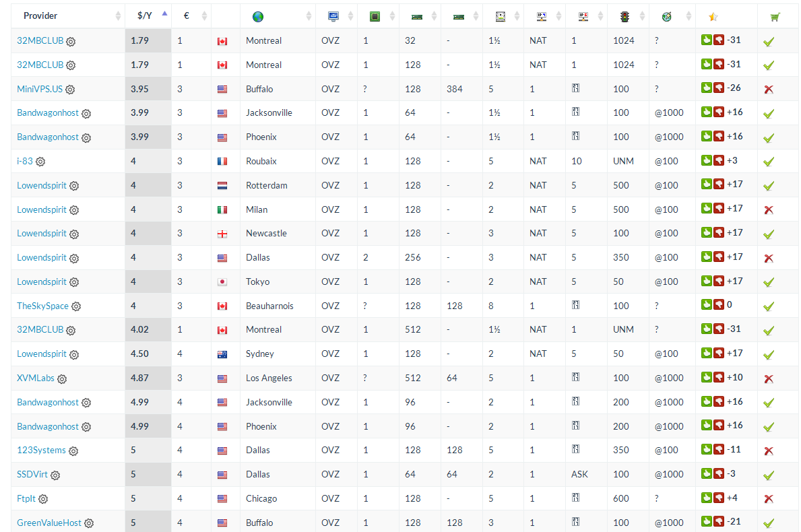This screenshot has width=801, height=532.
Task: Open the gear icon next to 123Systems
Action: (x=73, y=451)
